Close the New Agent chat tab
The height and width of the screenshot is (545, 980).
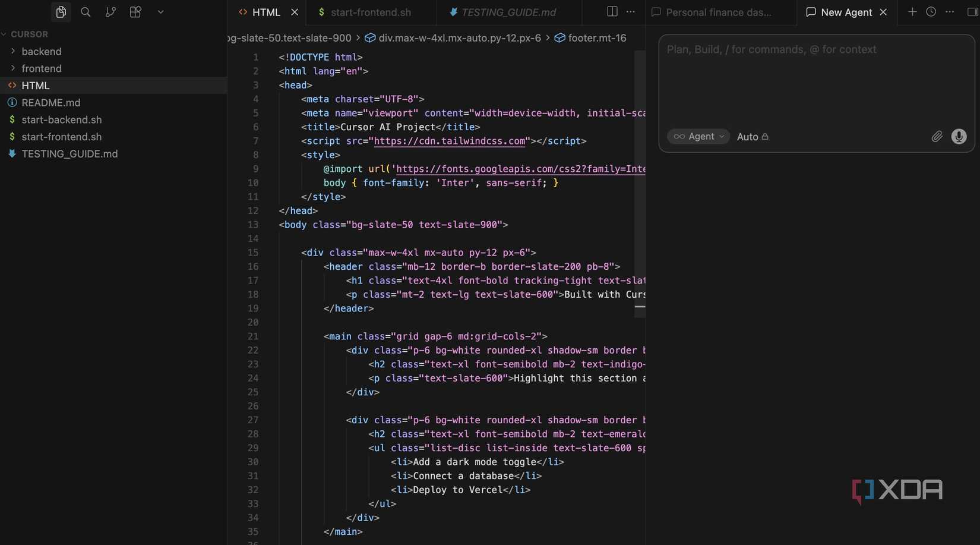883,12
